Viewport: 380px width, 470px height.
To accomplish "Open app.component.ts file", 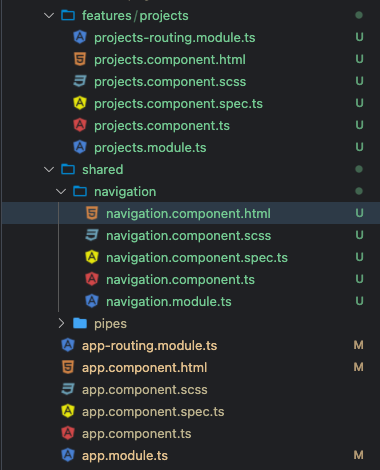I will tap(137, 434).
